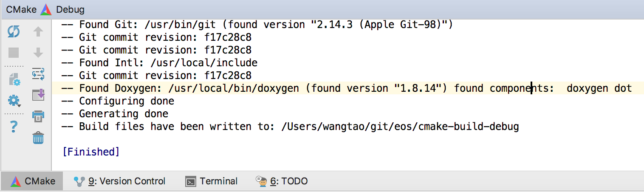Print the CMake console output
The height and width of the screenshot is (192, 644).
tap(38, 116)
